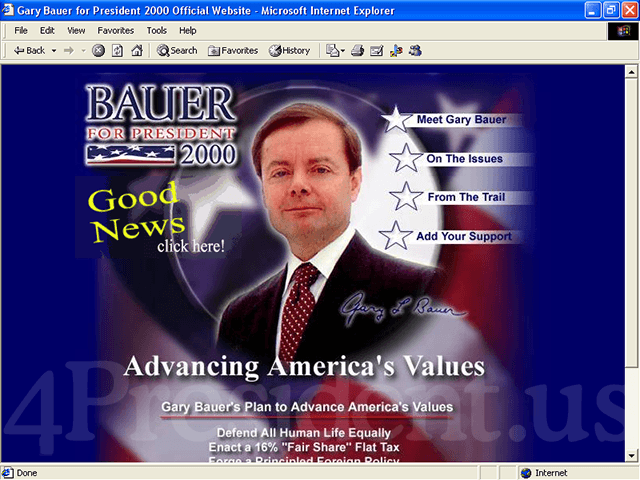Click the scrollbar up arrow
The width and height of the screenshot is (640, 480).
(631, 72)
